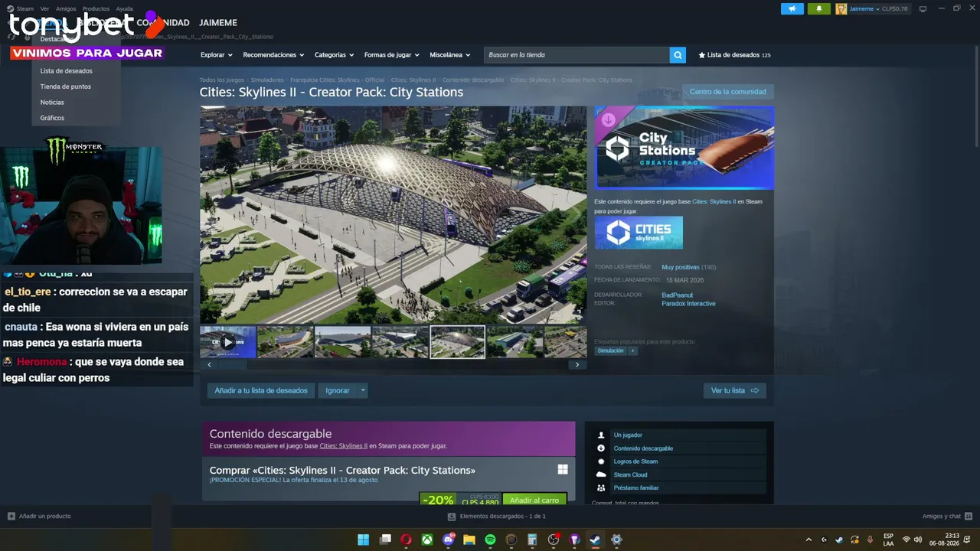
Task: Open the Settings gear on the taskbar
Action: click(616, 540)
